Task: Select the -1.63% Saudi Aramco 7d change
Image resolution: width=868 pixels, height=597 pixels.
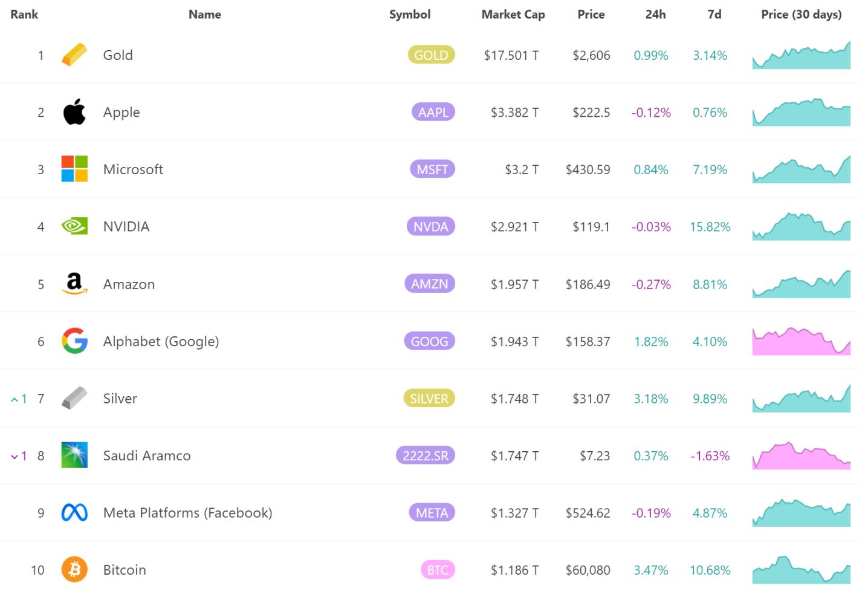Action: 710,456
